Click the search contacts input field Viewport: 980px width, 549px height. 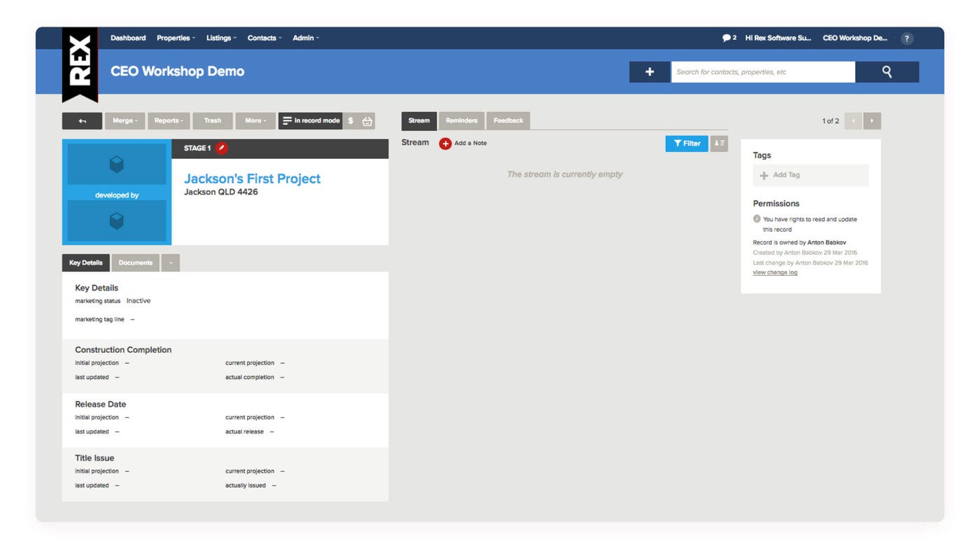click(x=762, y=71)
